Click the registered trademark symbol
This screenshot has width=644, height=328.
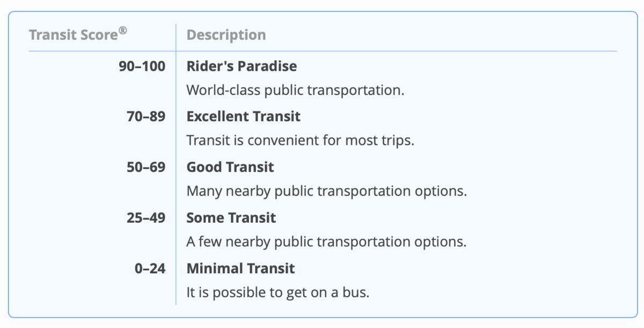coord(123,31)
